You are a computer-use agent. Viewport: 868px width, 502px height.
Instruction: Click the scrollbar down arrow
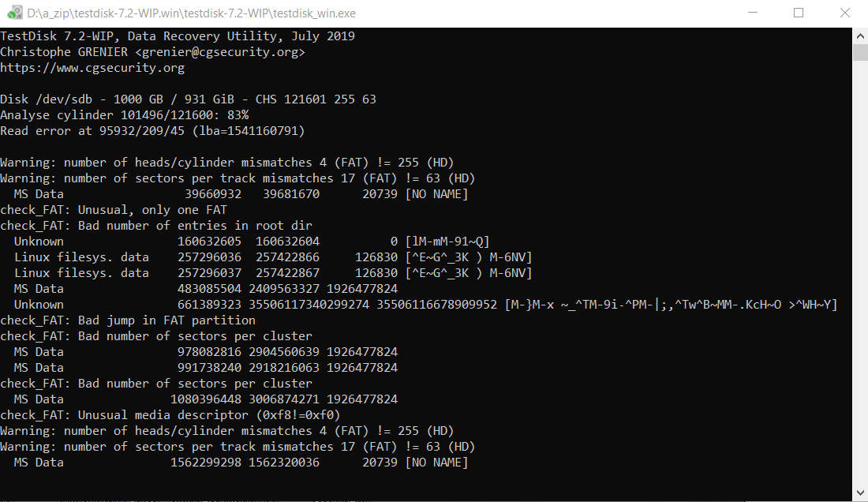coord(860,493)
